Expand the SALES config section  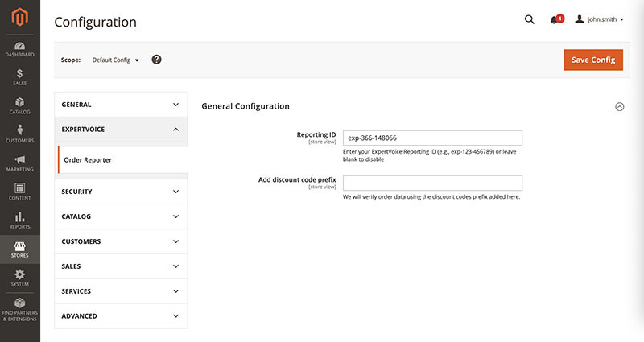(121, 266)
